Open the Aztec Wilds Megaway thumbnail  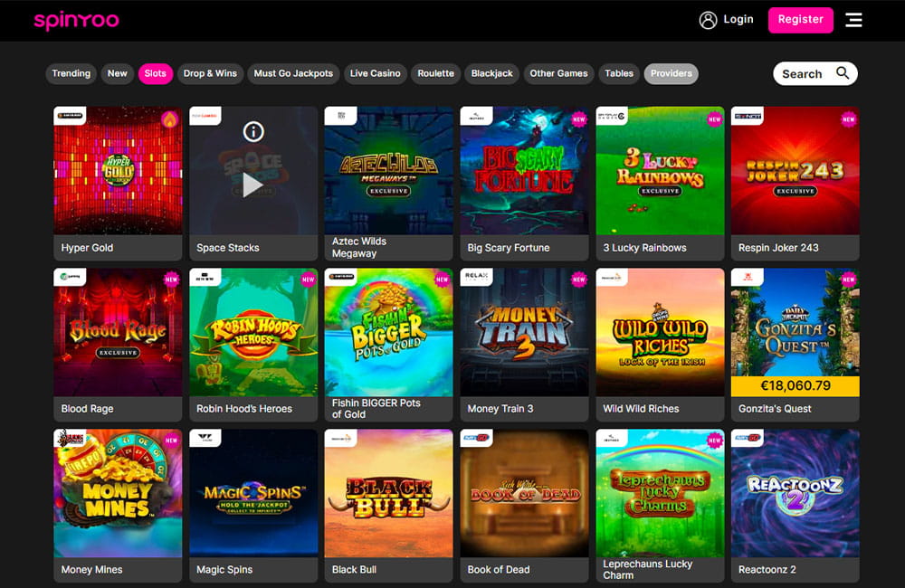(x=388, y=171)
